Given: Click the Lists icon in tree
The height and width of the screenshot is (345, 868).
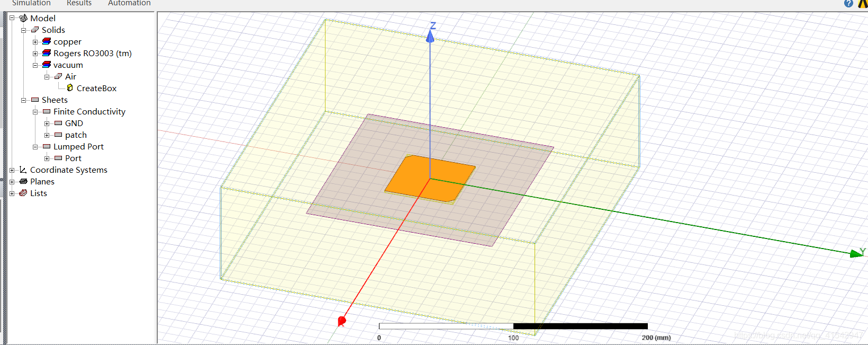Looking at the screenshot, I should pyautogui.click(x=23, y=193).
